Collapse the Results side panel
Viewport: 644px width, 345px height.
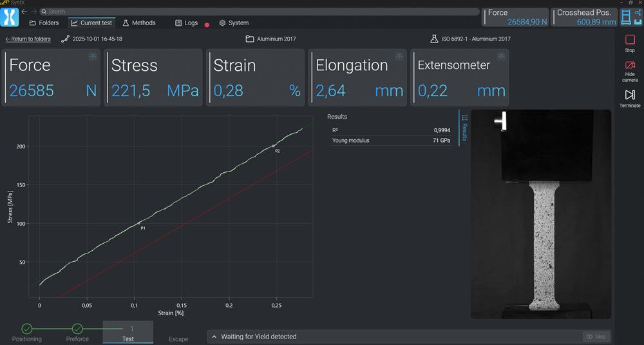tap(464, 127)
